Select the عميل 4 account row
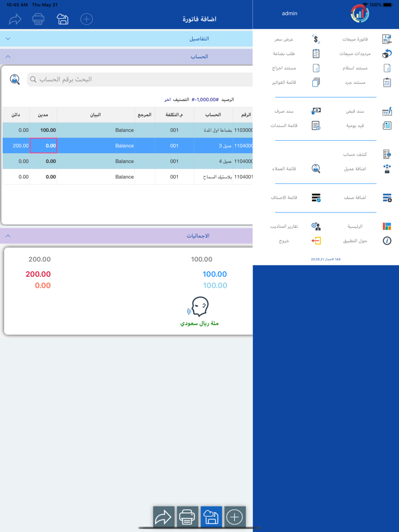399x532 pixels. (128, 161)
